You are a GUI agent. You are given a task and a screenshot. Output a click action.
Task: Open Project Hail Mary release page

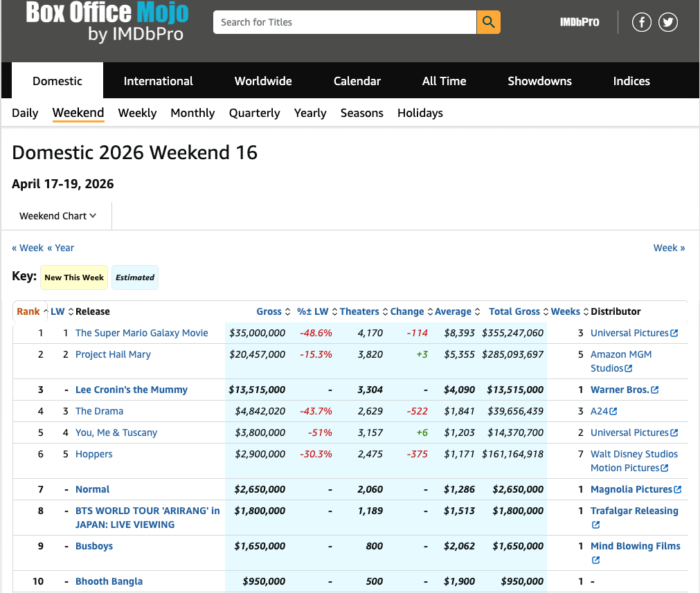113,355
